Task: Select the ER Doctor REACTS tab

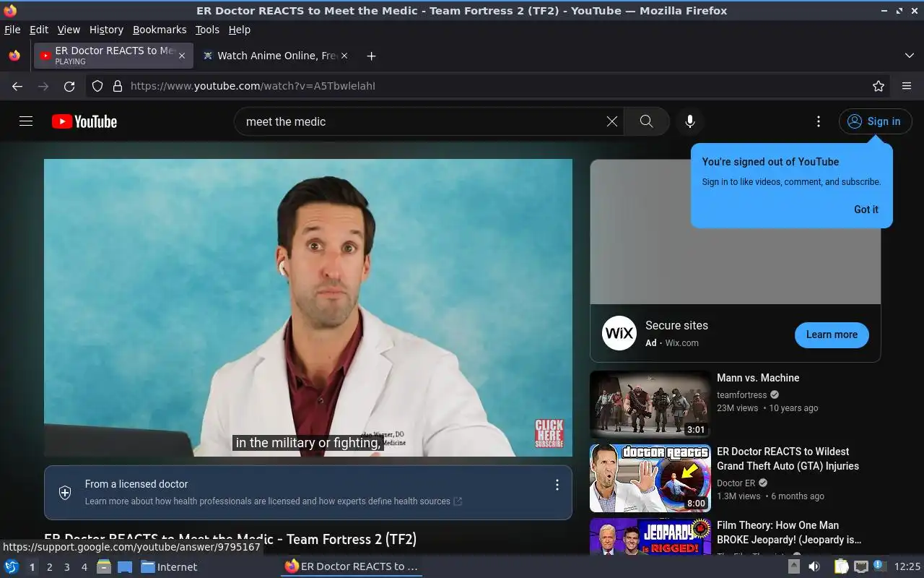Action: (113, 56)
